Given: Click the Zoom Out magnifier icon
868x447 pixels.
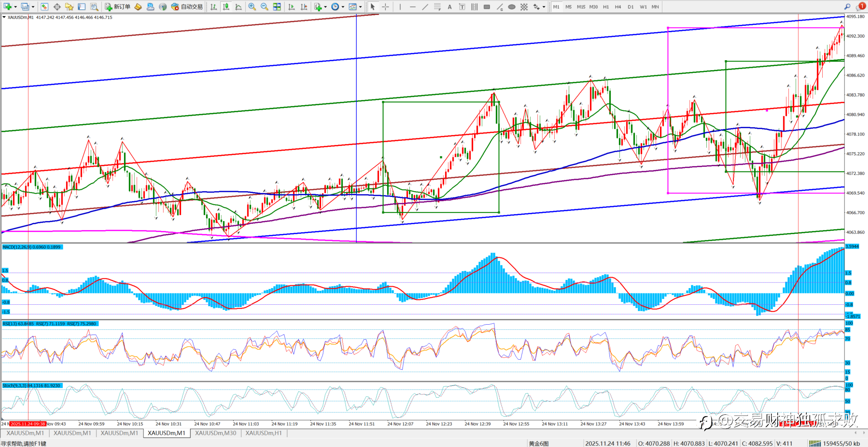Looking at the screenshot, I should pos(264,7).
